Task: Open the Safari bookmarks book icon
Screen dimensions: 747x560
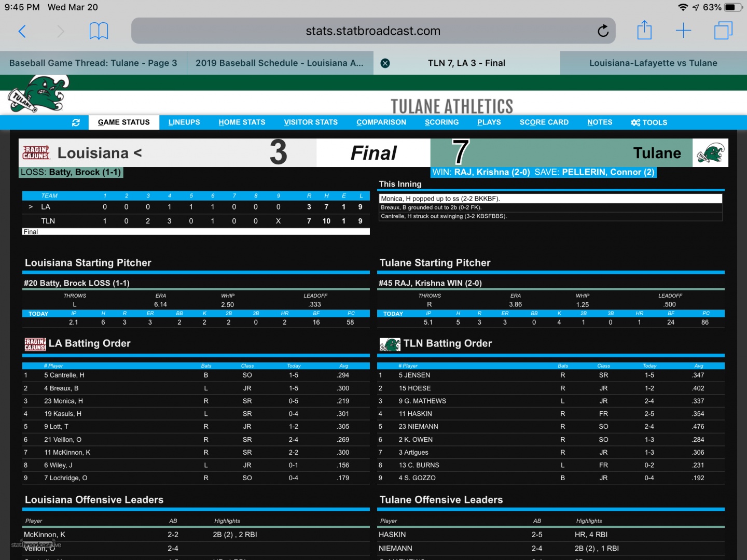Action: pyautogui.click(x=99, y=31)
